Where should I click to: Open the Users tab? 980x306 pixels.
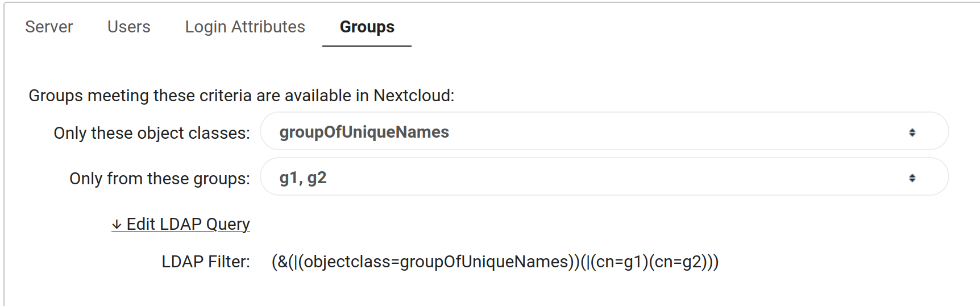click(128, 27)
